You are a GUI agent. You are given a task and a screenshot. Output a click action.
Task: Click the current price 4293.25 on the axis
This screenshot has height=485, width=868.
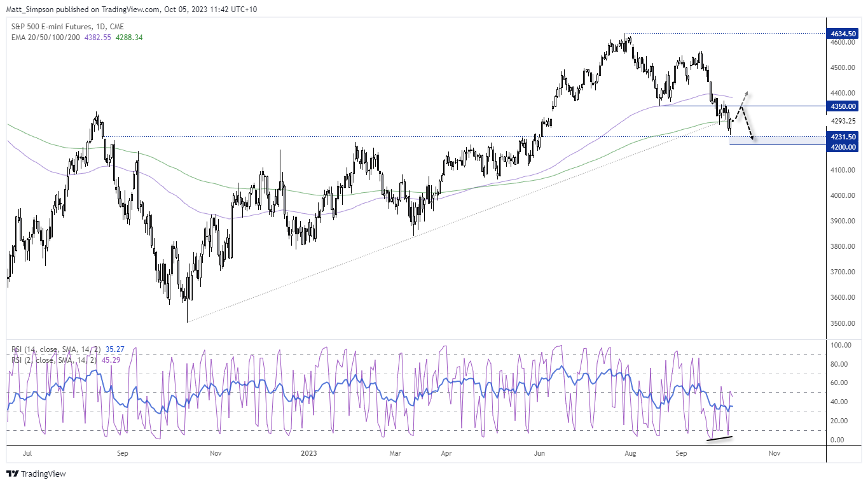click(x=843, y=122)
